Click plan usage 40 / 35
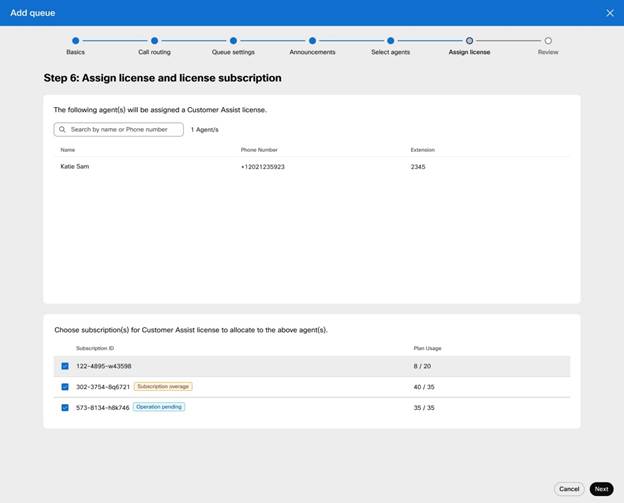 pos(424,387)
